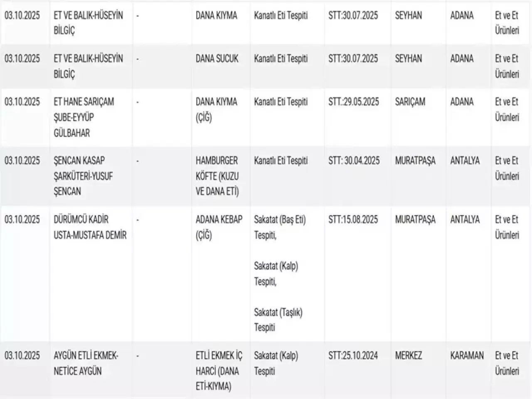Click the DANA KIYMA (ÇİĞ) product cell
The width and height of the screenshot is (532, 399).
[216, 109]
